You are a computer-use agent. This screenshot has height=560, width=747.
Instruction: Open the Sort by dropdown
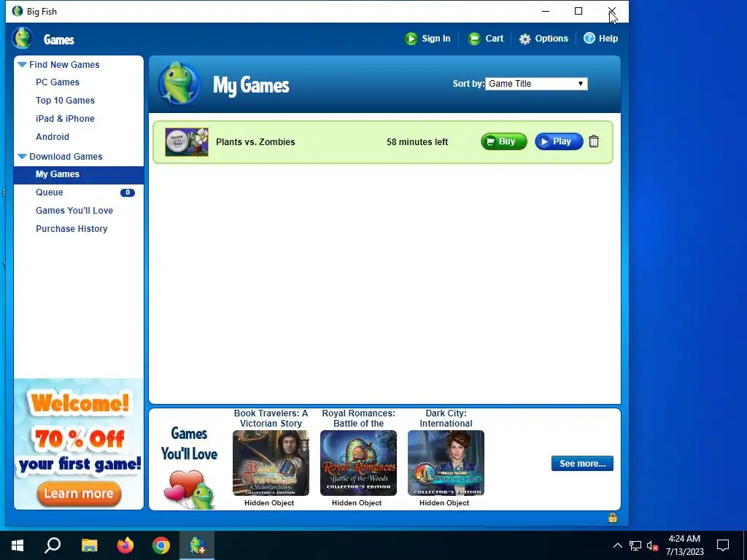(x=536, y=84)
